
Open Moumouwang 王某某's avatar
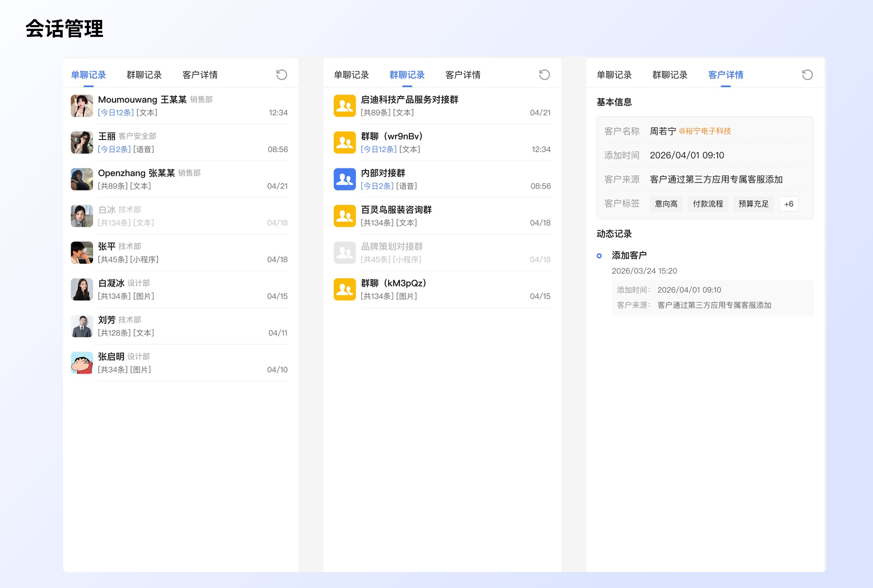(82, 106)
